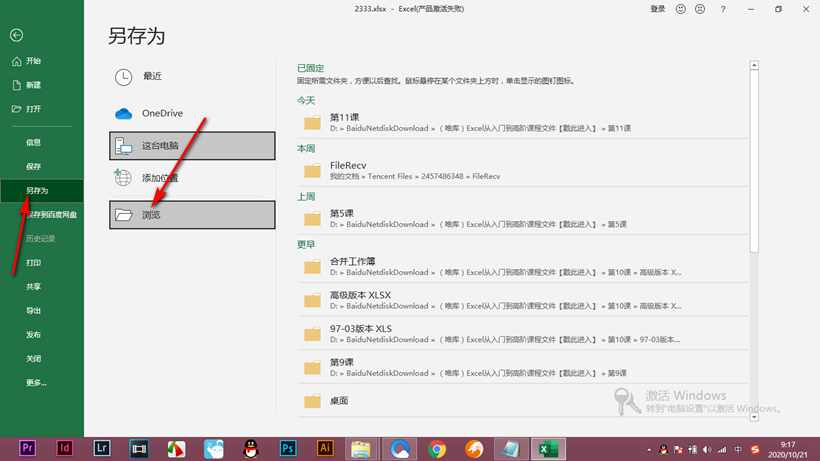The image size is (820, 461).
Task: Open the 桌面 folder
Action: (x=523, y=401)
